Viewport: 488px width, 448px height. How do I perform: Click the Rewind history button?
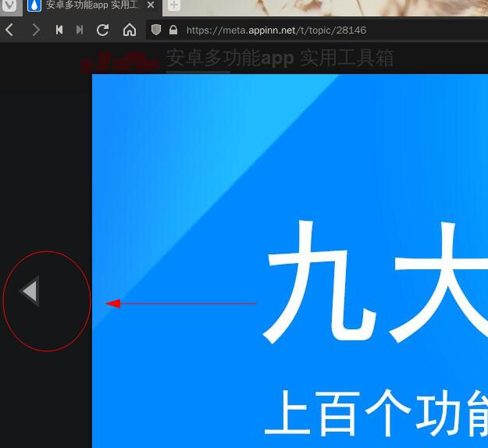[x=59, y=30]
